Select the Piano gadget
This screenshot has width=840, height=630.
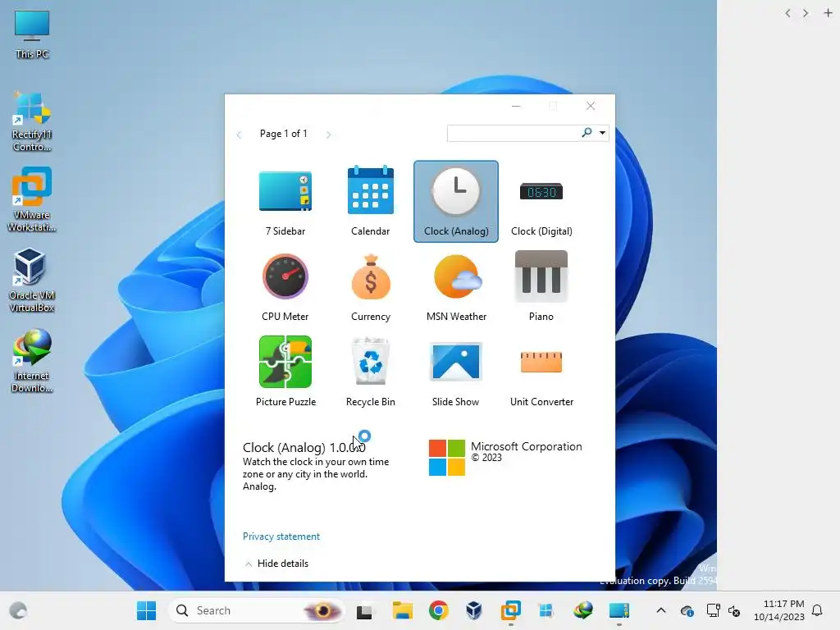541,286
